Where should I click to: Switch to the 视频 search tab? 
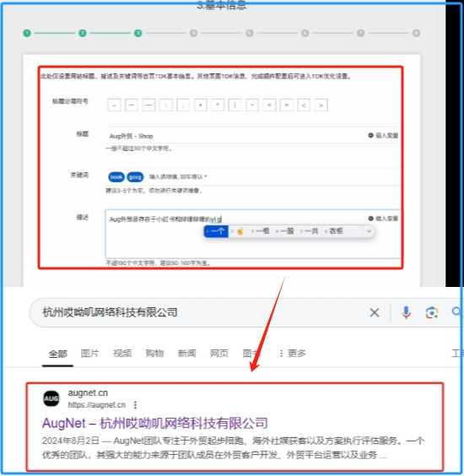click(122, 354)
